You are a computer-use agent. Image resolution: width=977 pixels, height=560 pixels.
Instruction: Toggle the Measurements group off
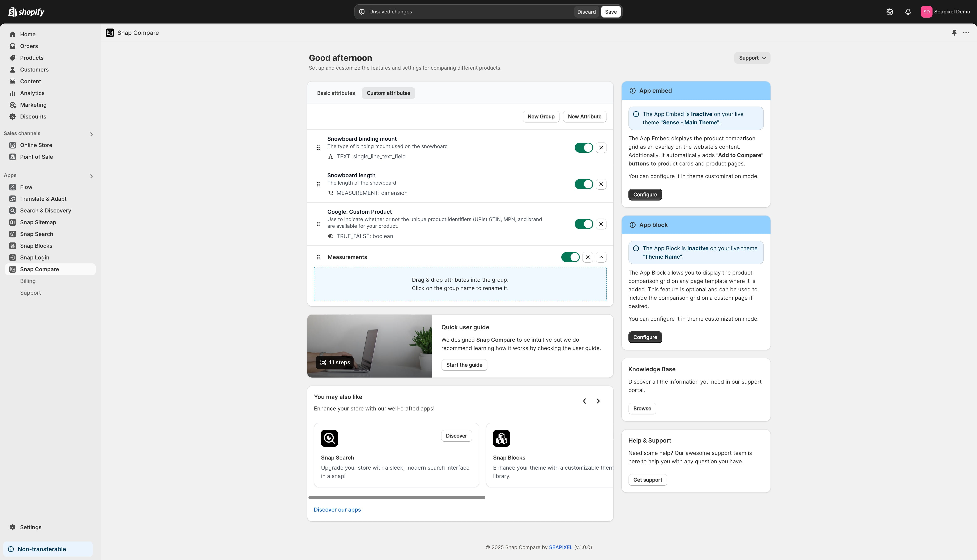(x=570, y=257)
